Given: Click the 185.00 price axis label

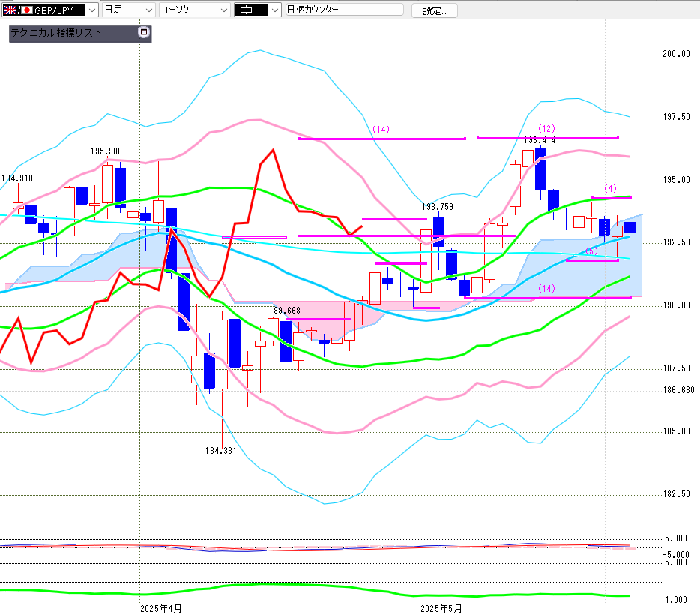Looking at the screenshot, I should (x=676, y=431).
